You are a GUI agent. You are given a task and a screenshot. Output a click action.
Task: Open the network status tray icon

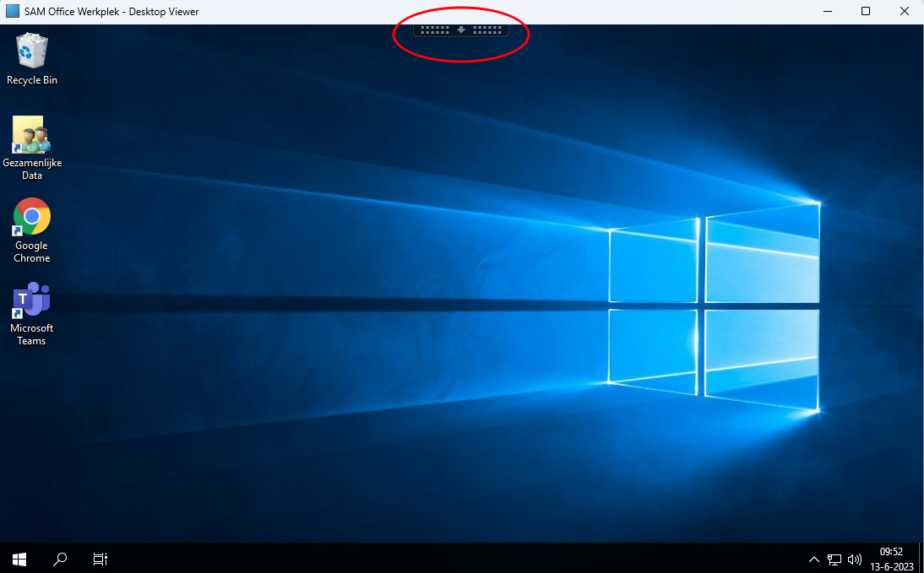(x=834, y=559)
